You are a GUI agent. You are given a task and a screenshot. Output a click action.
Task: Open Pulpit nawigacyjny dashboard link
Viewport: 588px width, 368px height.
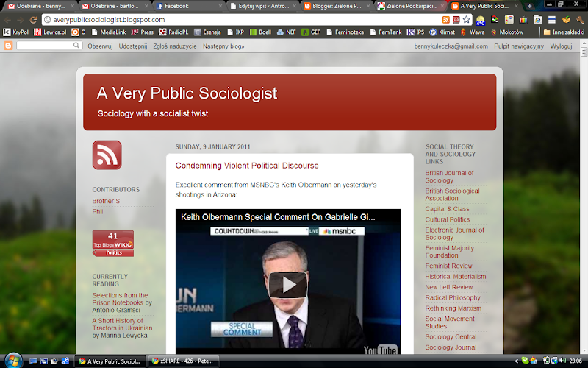[x=519, y=46]
